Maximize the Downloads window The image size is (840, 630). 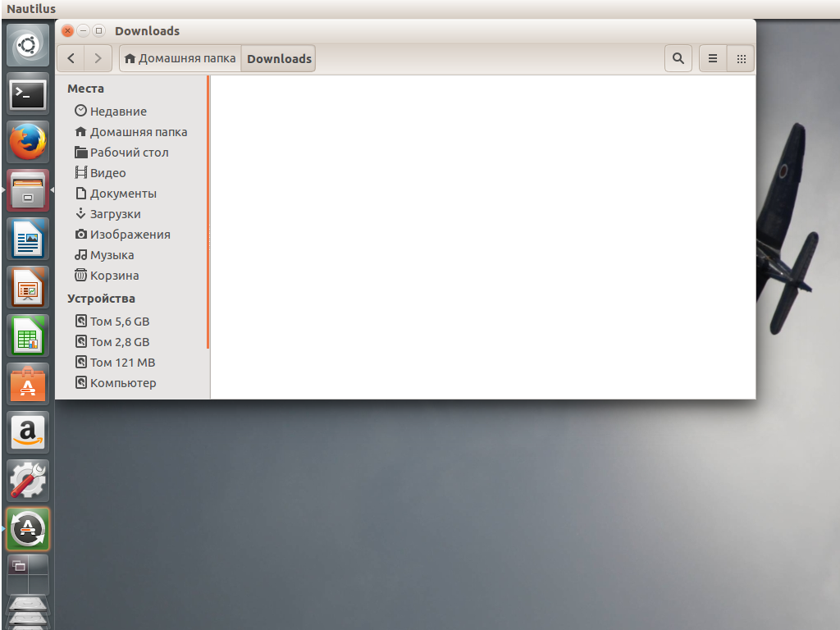pos(98,31)
